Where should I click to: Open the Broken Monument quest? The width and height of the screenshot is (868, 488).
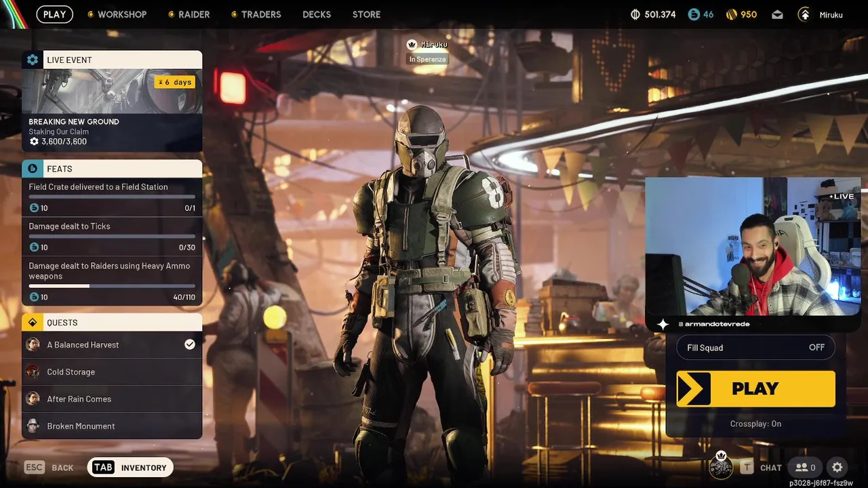tap(112, 426)
